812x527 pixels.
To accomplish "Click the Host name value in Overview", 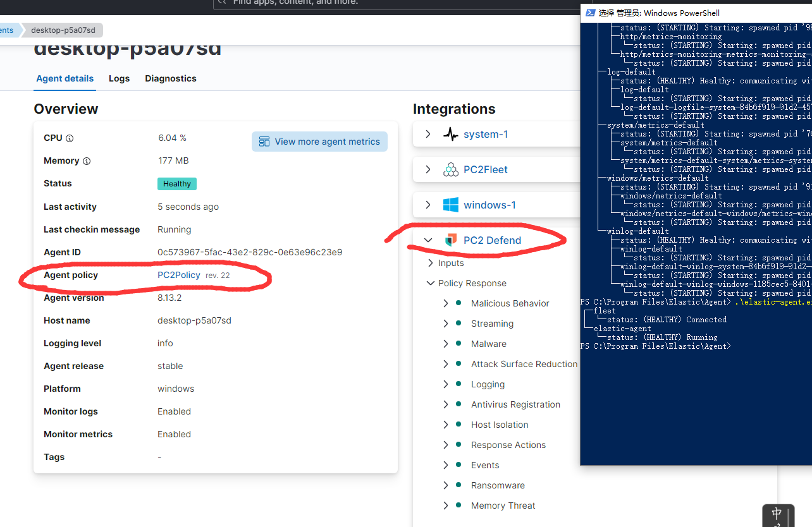I will click(195, 320).
